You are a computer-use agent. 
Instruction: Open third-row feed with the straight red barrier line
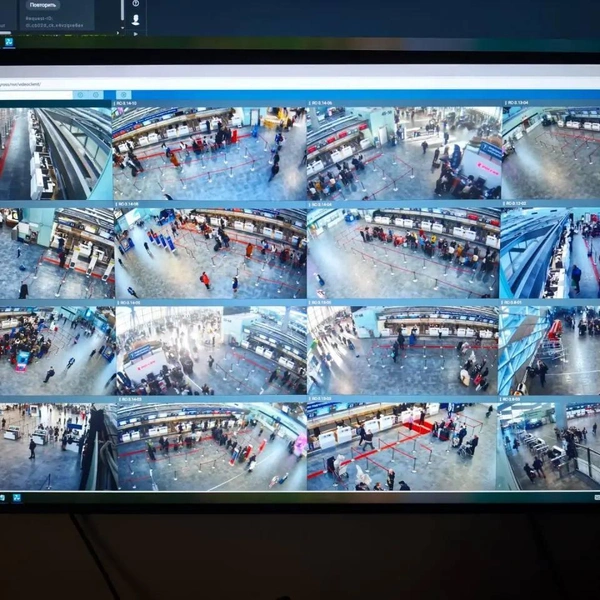click(403, 351)
